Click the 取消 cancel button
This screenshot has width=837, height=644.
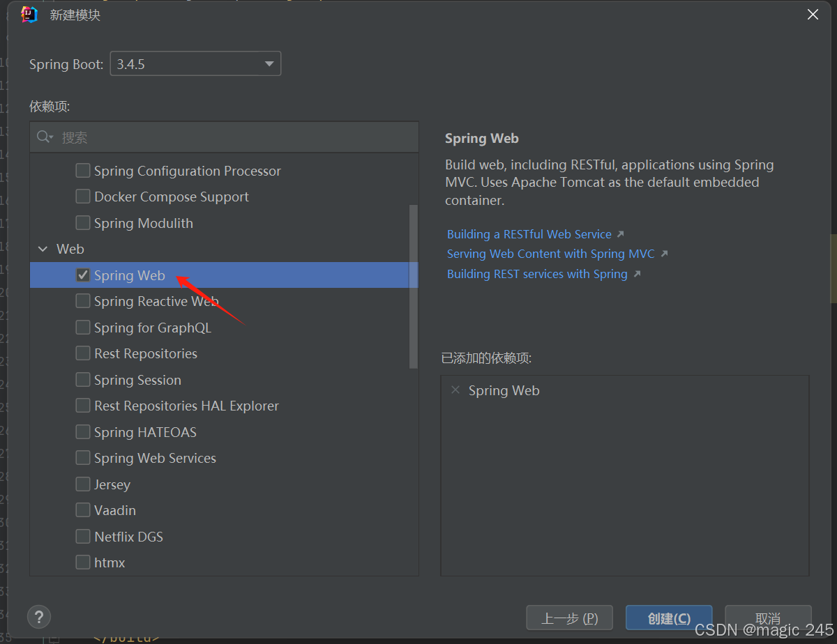pos(768,618)
